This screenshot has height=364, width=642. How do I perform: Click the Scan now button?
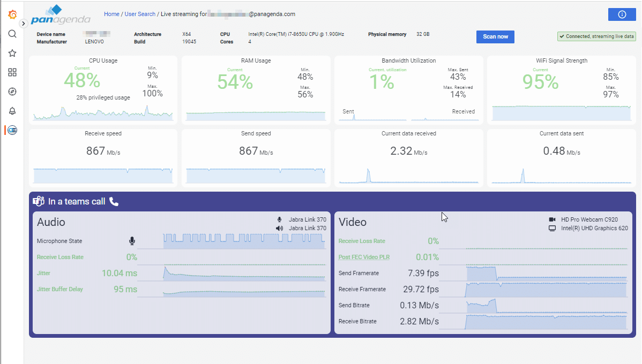click(x=495, y=36)
